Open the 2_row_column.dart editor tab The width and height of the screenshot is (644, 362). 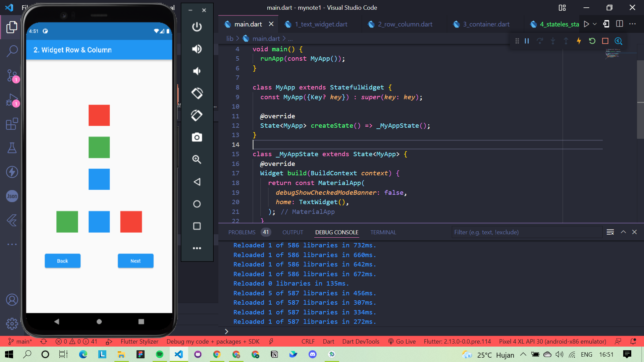(405, 24)
